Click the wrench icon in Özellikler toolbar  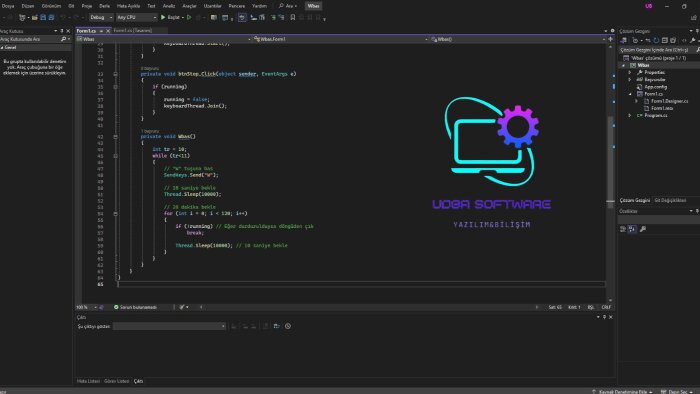pyautogui.click(x=643, y=229)
